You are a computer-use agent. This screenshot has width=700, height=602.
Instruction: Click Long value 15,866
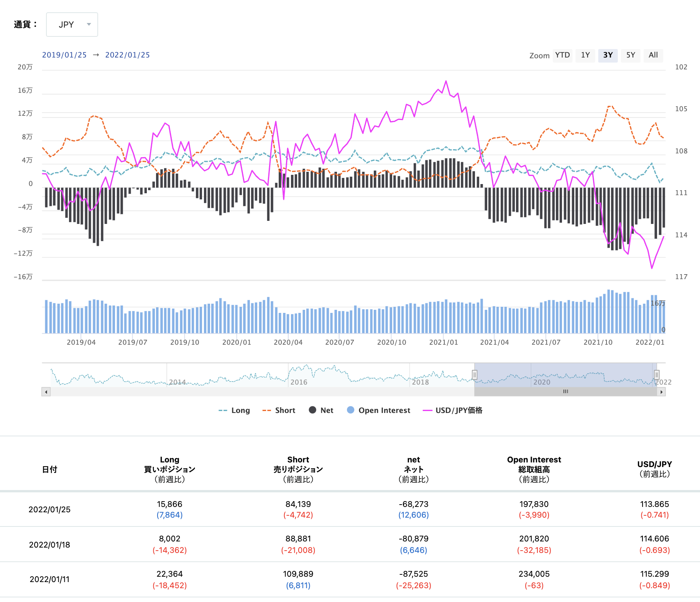pyautogui.click(x=169, y=504)
